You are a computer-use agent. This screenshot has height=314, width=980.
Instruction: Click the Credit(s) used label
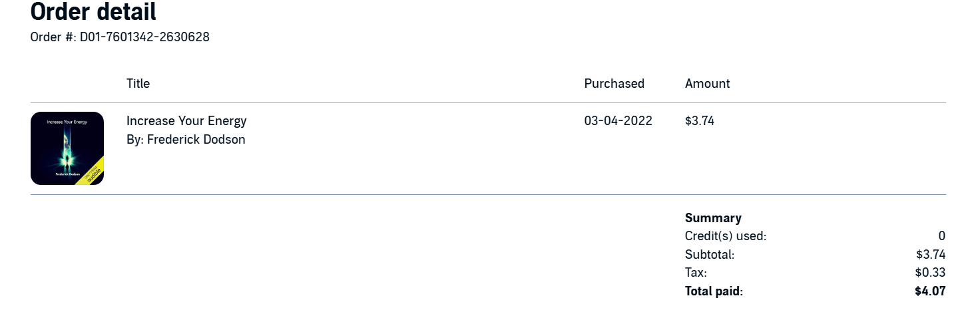[x=726, y=236]
